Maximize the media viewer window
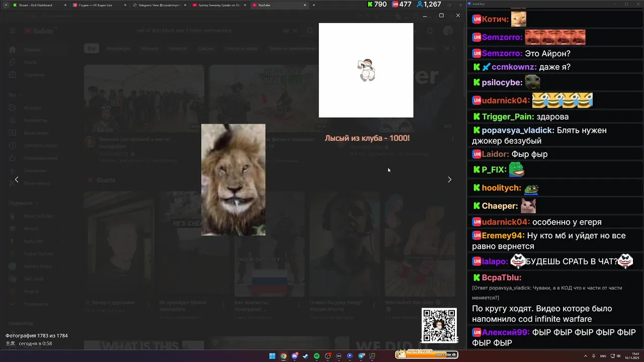This screenshot has height=362, width=644. click(441, 16)
